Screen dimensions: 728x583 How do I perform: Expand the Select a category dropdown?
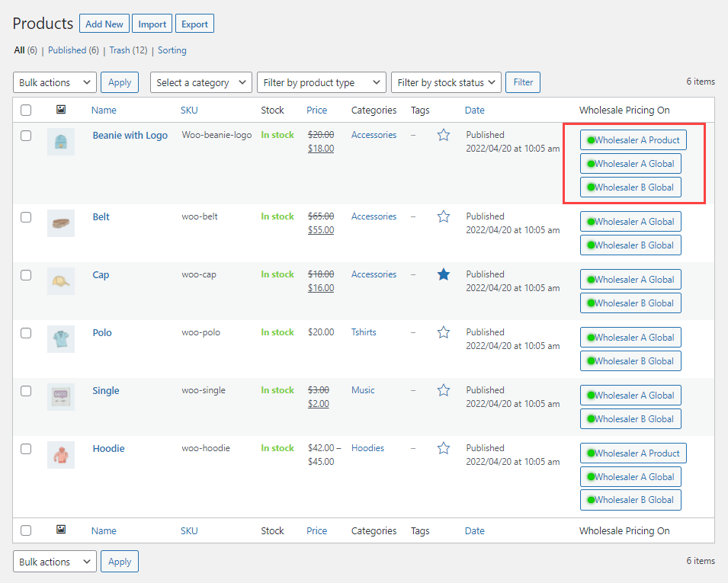coord(201,82)
